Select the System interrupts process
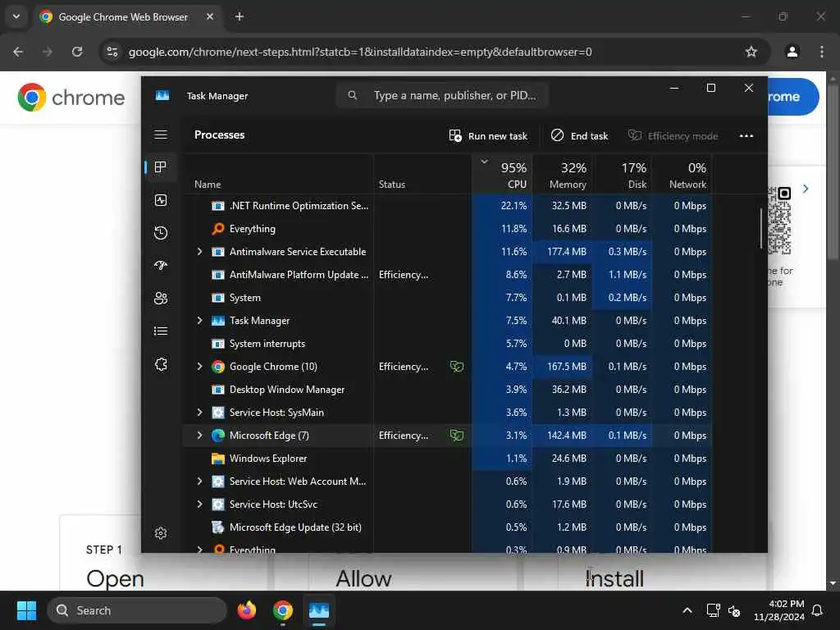The height and width of the screenshot is (630, 840). tap(447, 344)
